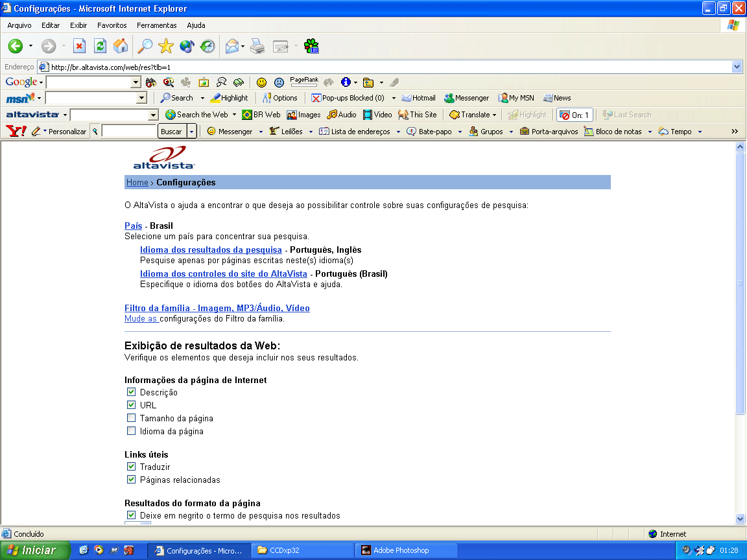
Task: Uncheck the Descrição checkbox
Action: [x=132, y=392]
